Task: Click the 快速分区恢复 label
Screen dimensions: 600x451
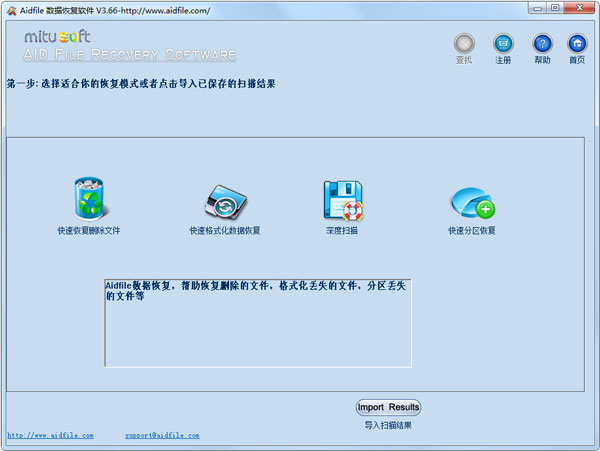Action: coord(472,230)
